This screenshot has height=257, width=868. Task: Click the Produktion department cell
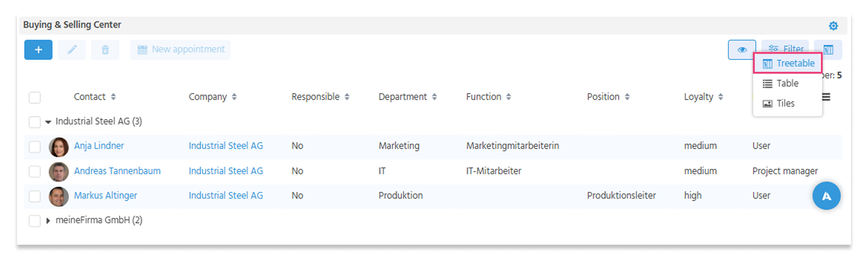pyautogui.click(x=401, y=196)
